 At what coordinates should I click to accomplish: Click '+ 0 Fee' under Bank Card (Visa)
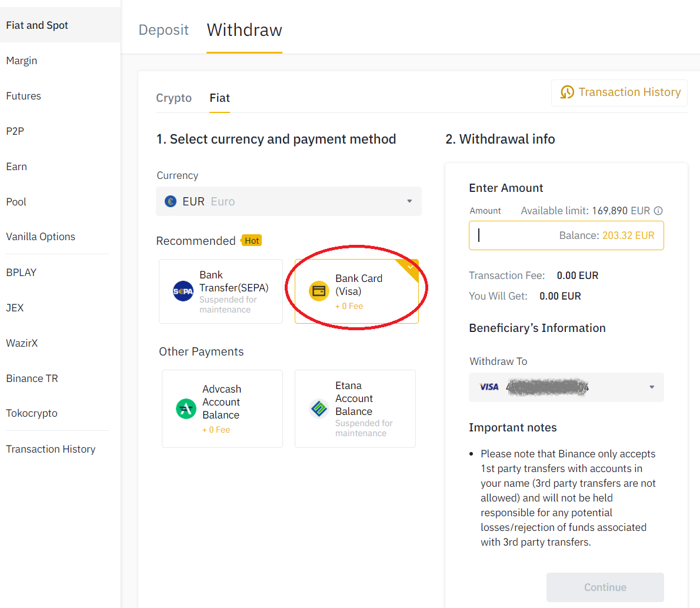point(349,307)
